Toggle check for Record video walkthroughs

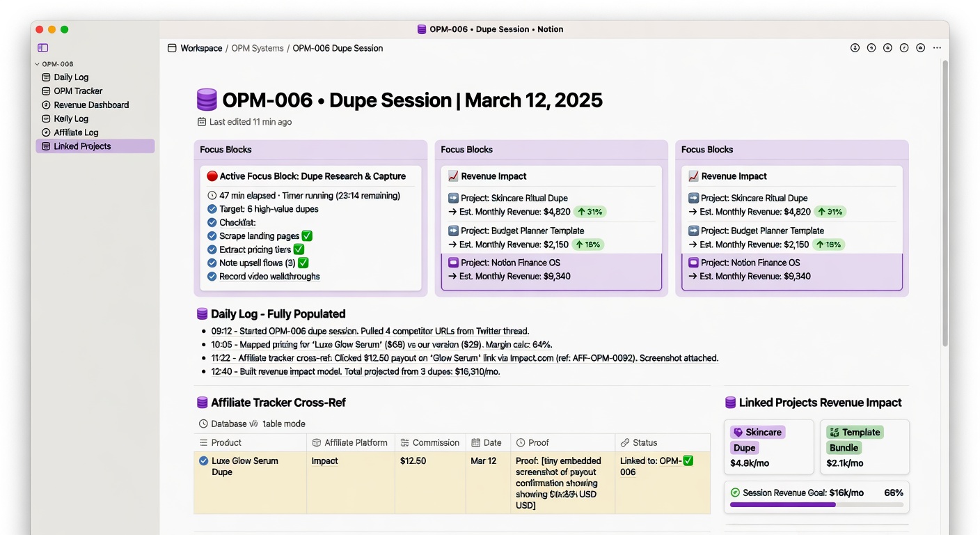(x=212, y=277)
